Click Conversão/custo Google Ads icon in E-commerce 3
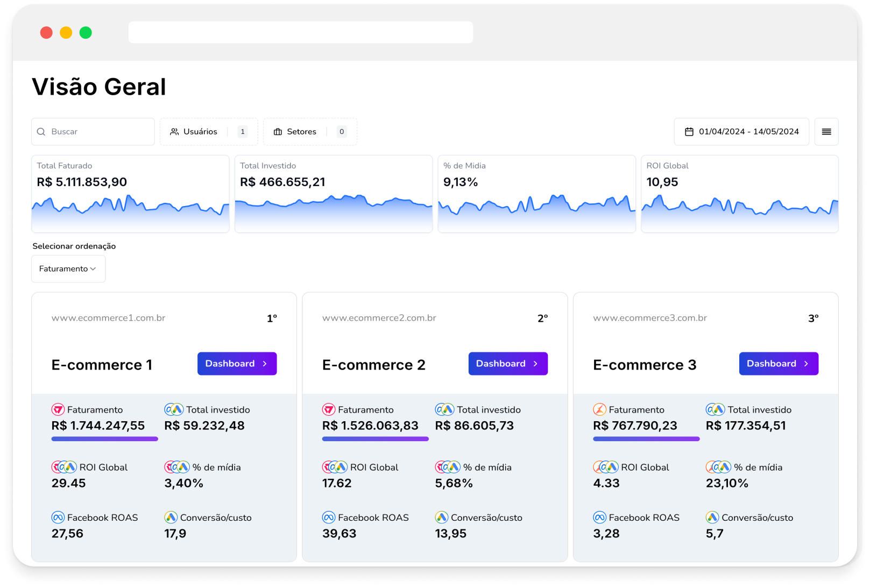Screen dimensions: 870x588 click(x=712, y=518)
